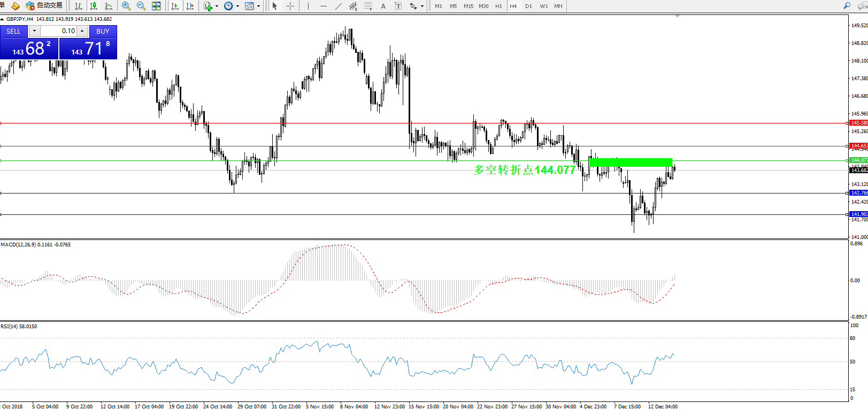This screenshot has width=868, height=410.
Task: Open the search magnifier in top right
Action: coord(847,6)
